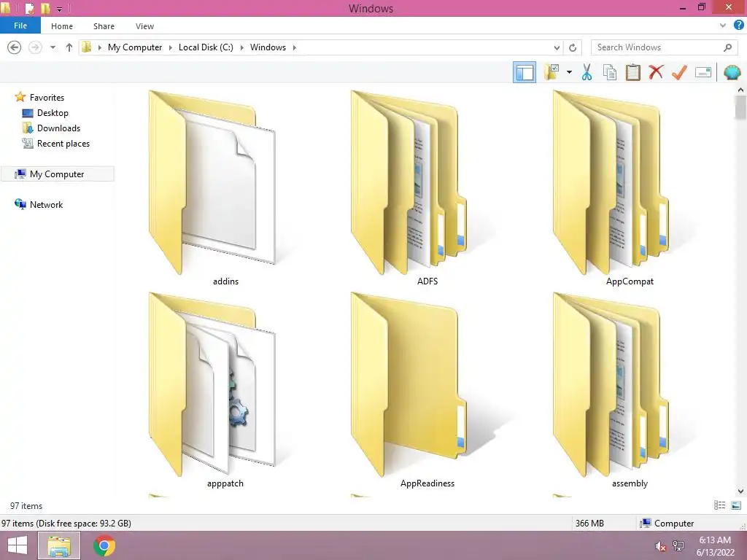Select the ADFS folder

point(427,187)
